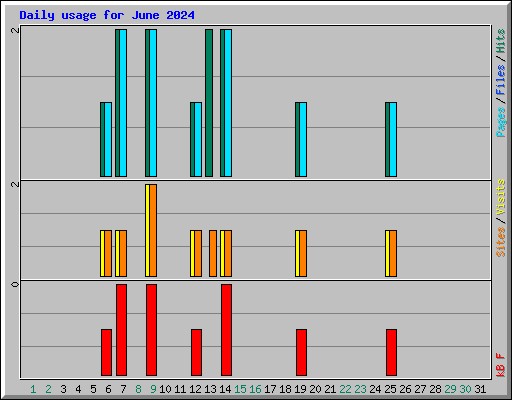This screenshot has height=400, width=512.
Task: Click the red KB bar for day 19
Action: click(302, 352)
